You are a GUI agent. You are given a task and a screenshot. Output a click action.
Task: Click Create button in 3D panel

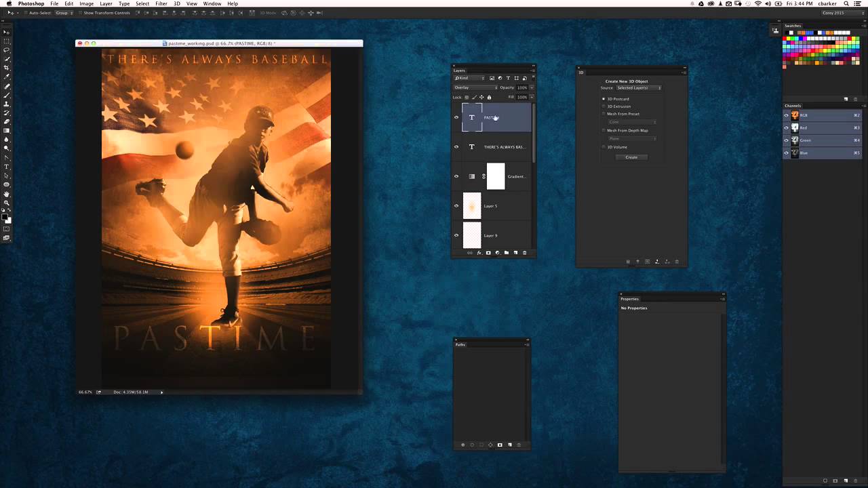631,157
